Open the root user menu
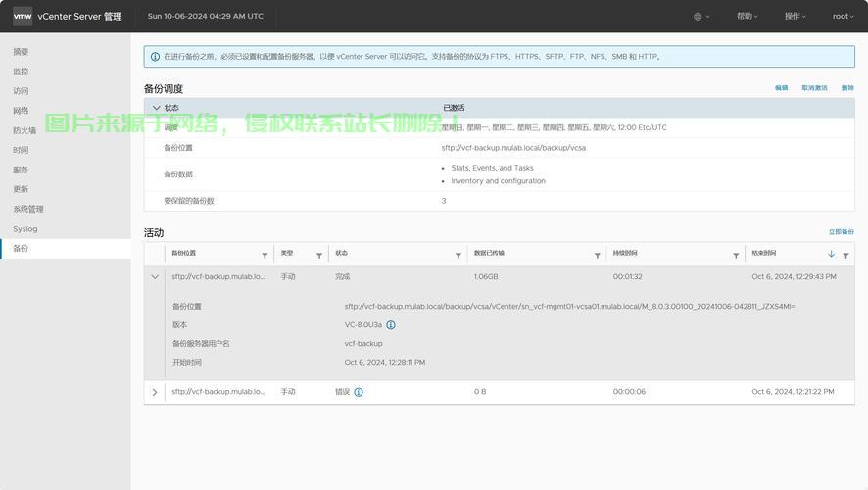The image size is (868, 490). [844, 16]
